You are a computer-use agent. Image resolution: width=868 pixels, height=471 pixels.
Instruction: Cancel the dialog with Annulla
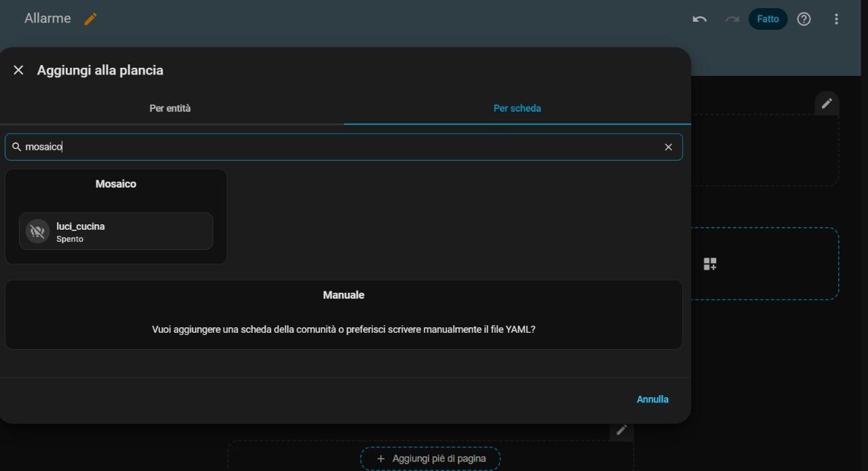click(652, 399)
